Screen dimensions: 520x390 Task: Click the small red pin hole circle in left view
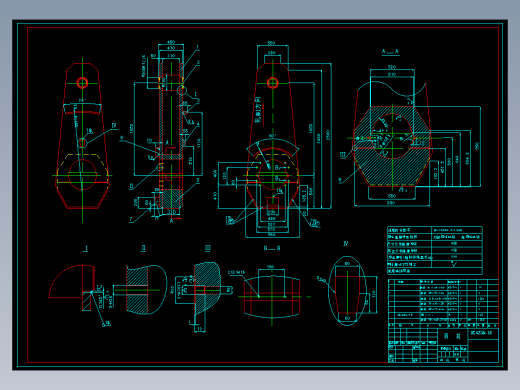pos(82,83)
